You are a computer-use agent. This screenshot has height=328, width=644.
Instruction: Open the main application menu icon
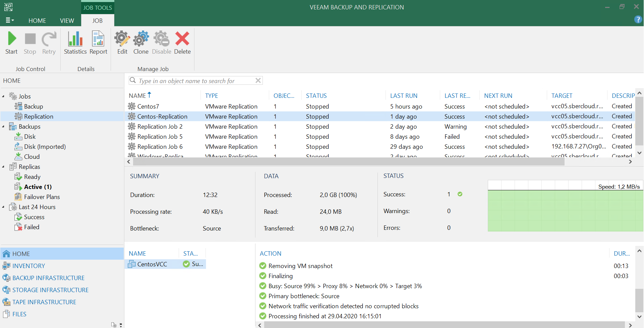(10, 20)
